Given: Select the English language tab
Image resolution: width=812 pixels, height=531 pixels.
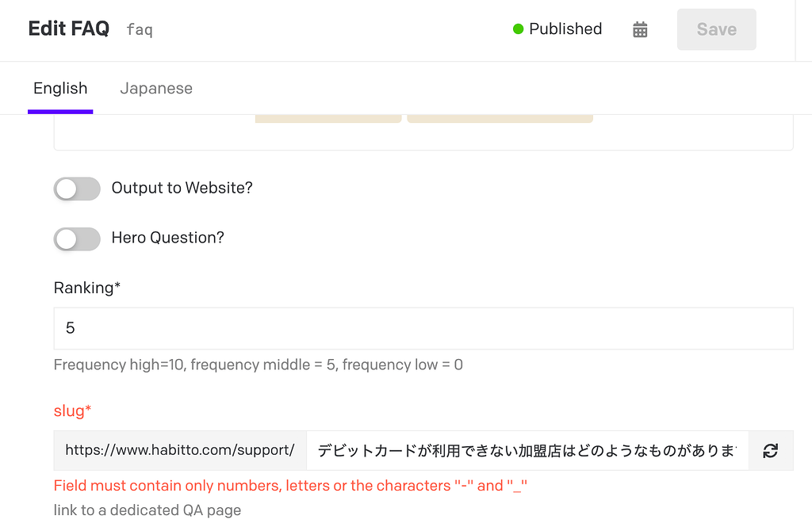Looking at the screenshot, I should coord(60,88).
